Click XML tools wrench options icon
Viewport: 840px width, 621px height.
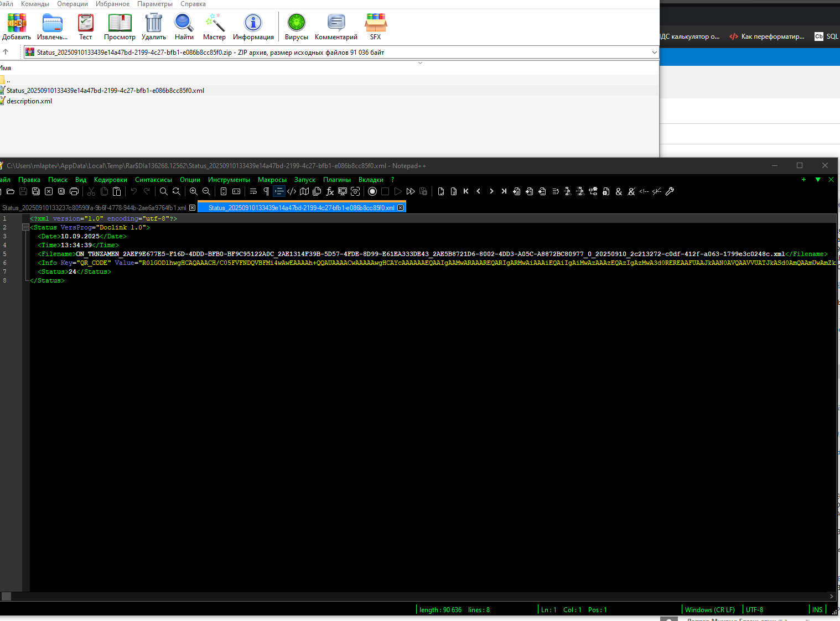[x=670, y=191]
